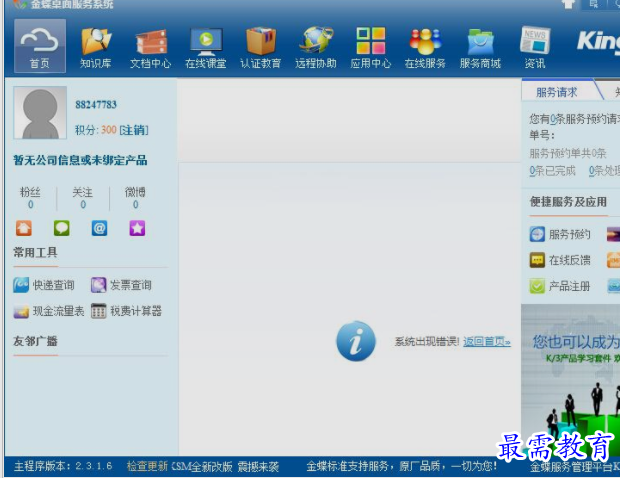This screenshot has height=478, width=620.
Task: Open 在线反馈 online feedback
Action: tap(560, 260)
